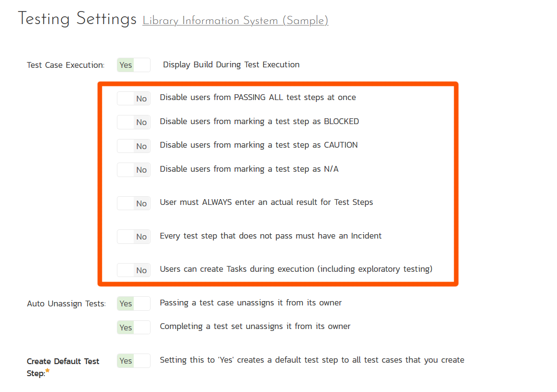The width and height of the screenshot is (557, 392).
Task: Click the orange star beside Create Default Test Step
Action: coord(48,370)
